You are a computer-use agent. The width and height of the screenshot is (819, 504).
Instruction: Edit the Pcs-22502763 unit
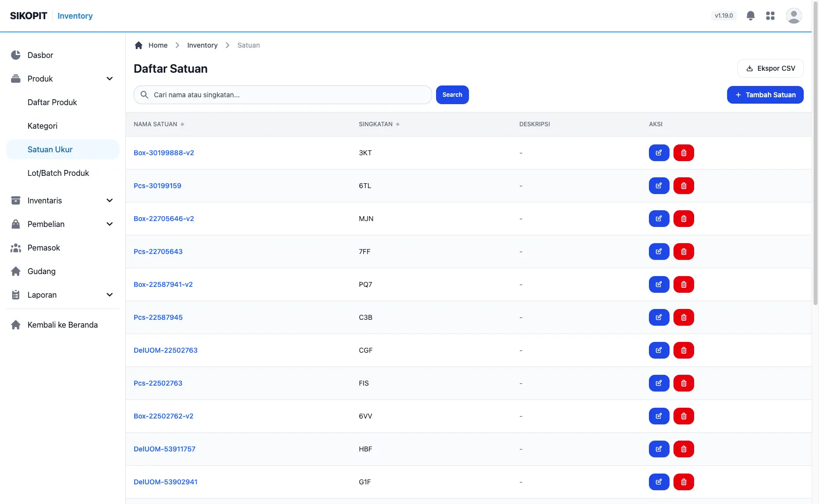(x=659, y=383)
